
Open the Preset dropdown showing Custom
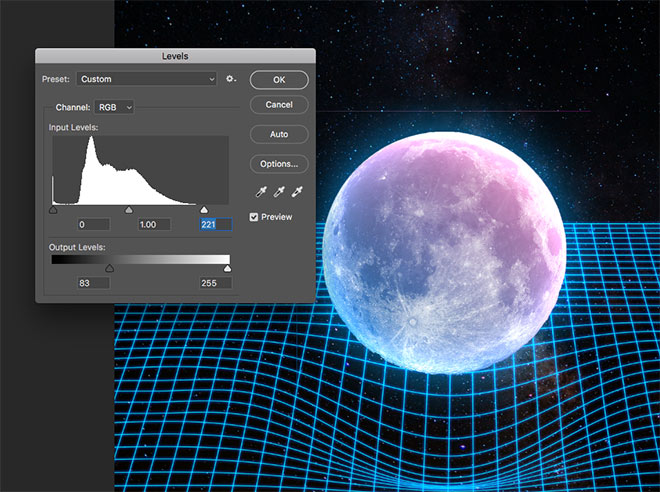(146, 79)
